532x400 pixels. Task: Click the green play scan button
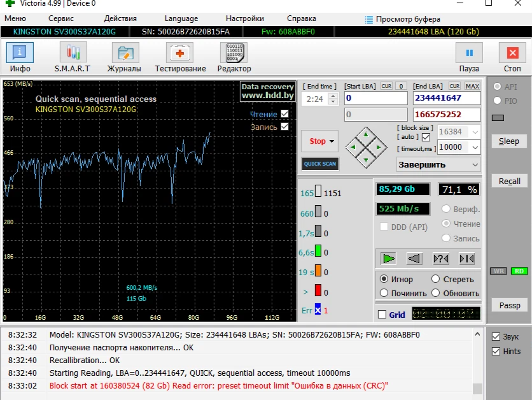tap(388, 259)
